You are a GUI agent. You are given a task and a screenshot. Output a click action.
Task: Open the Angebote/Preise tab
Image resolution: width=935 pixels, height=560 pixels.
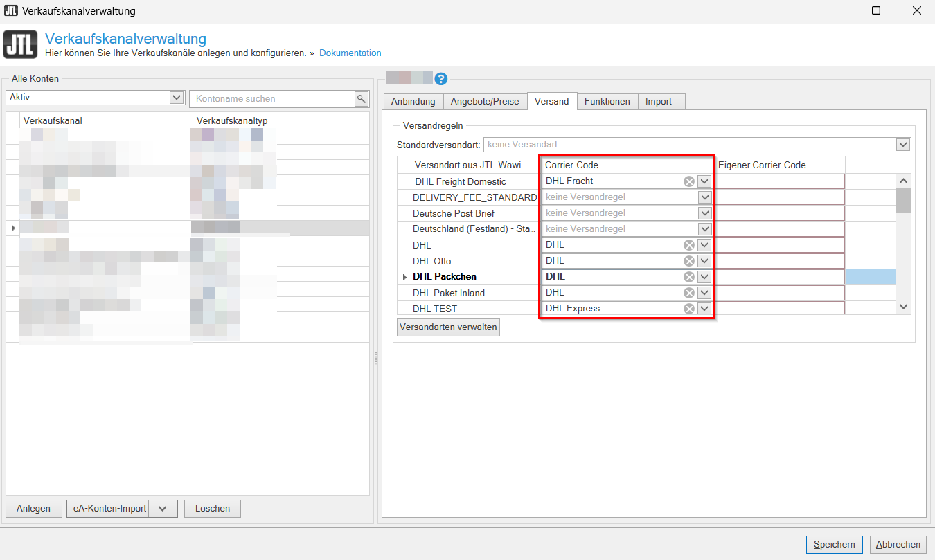[x=484, y=102]
